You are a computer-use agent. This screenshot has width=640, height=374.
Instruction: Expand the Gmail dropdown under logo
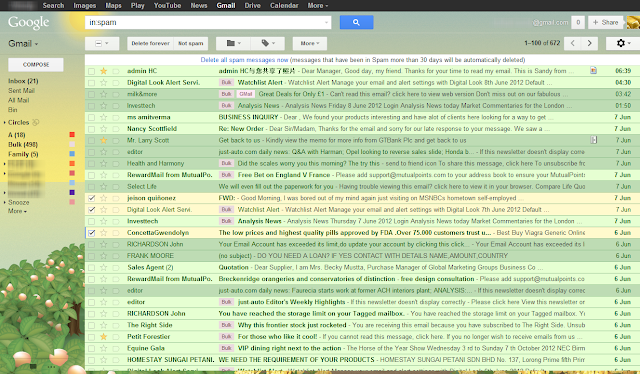click(23, 44)
